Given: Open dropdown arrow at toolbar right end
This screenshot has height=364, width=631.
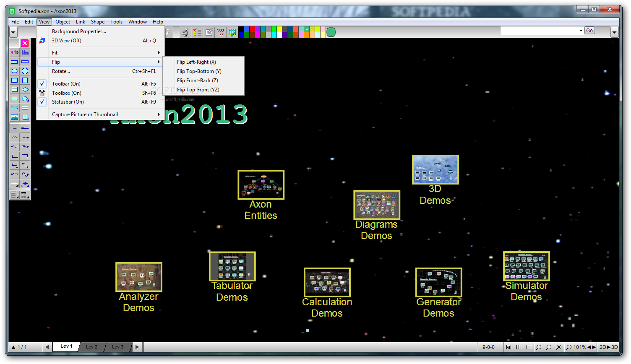Looking at the screenshot, I should pyautogui.click(x=615, y=32).
